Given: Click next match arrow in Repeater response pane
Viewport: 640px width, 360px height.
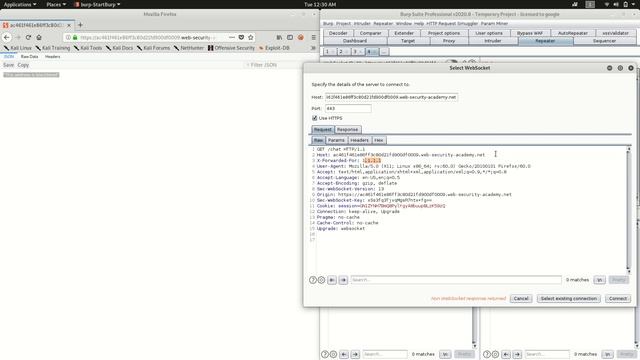Looking at the screenshot, I should pos(517,354).
